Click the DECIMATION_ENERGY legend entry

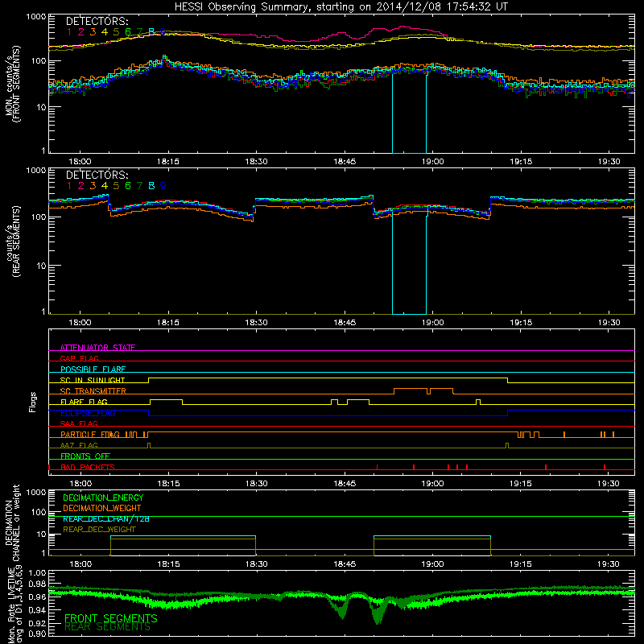coord(103,497)
